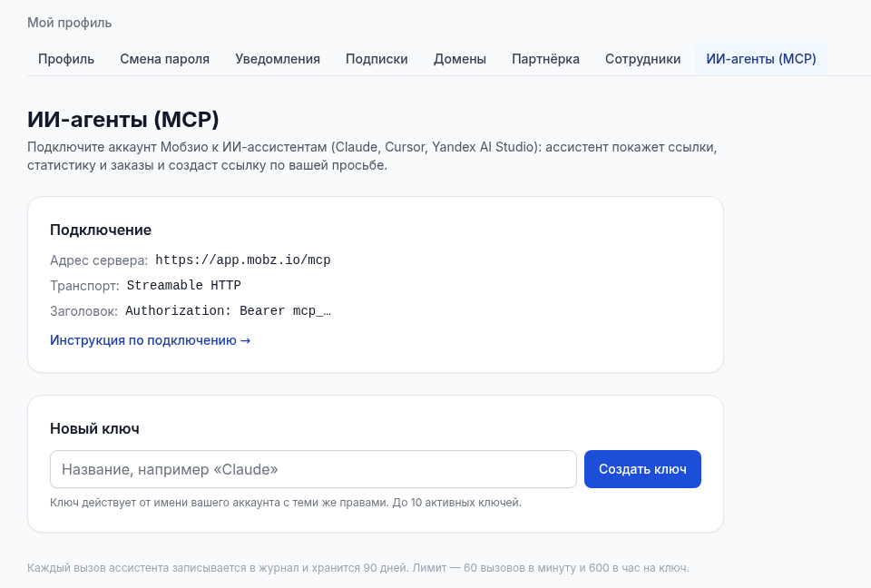The height and width of the screenshot is (588, 871).
Task: Select the ИИ-агенты (MCP) tab
Action: (761, 59)
